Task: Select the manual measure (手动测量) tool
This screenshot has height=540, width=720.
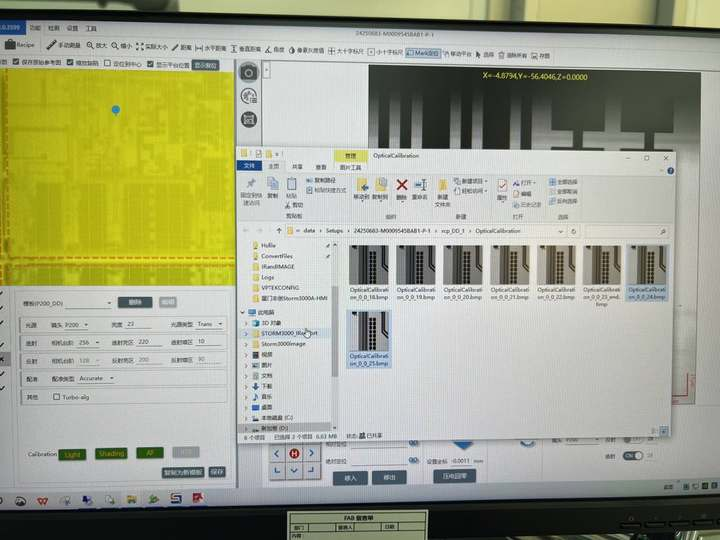Action: [64, 45]
